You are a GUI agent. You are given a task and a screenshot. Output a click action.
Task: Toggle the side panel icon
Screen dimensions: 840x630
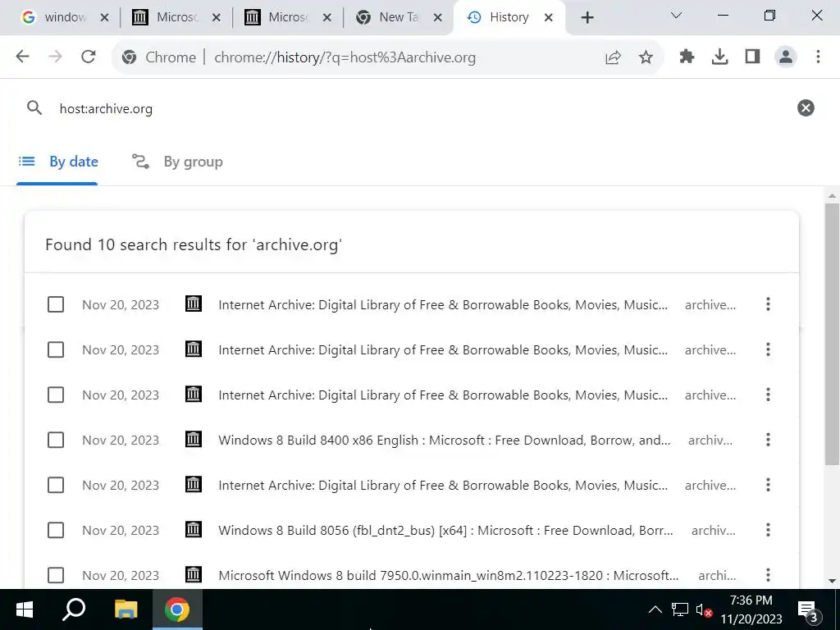(x=753, y=57)
